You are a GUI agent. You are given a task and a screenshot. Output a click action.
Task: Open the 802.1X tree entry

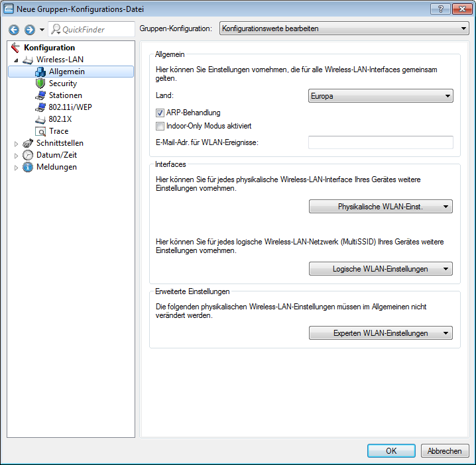(x=60, y=119)
